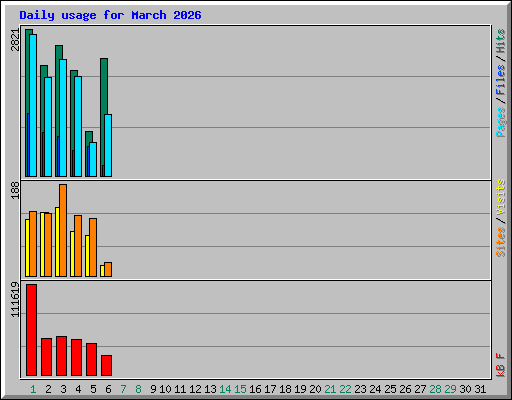
Task: Click the red KB bar for day 1
Action: [32, 330]
